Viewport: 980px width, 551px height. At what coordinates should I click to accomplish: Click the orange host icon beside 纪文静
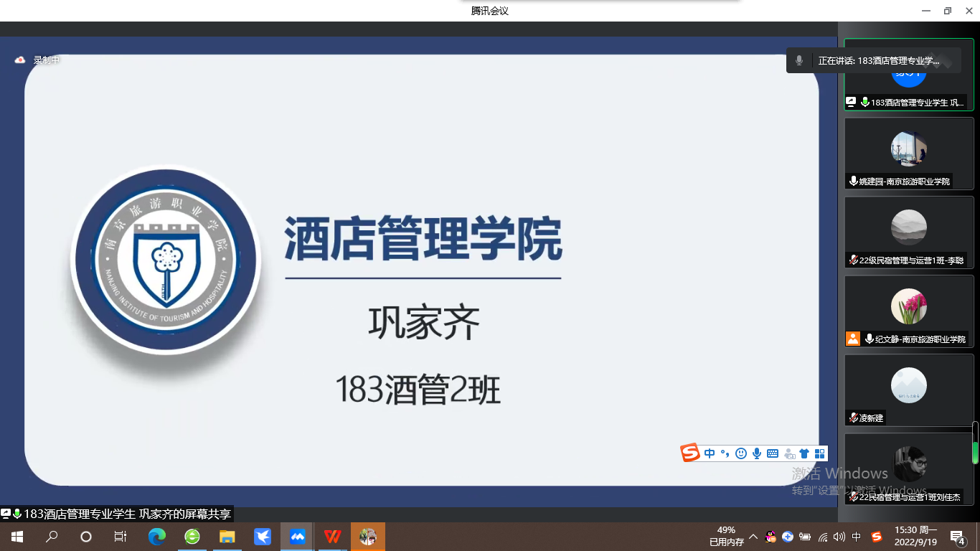[853, 339]
